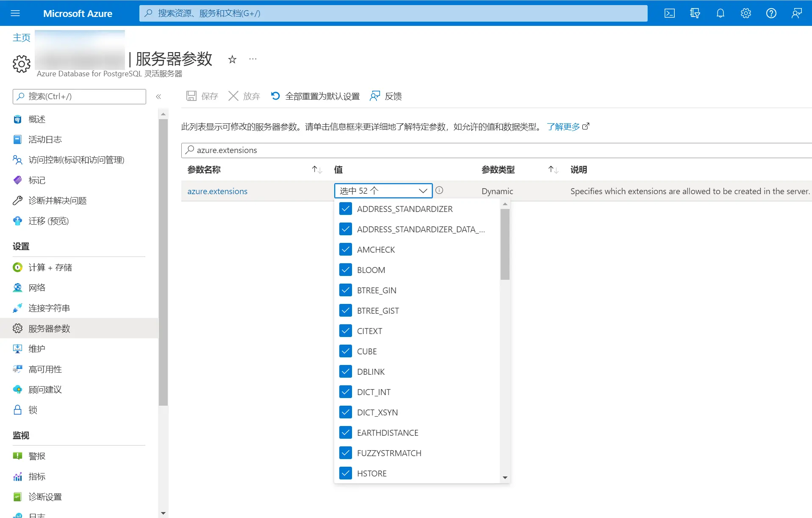Image resolution: width=812 pixels, height=518 pixels.
Task: Open the feedback icon in top bar
Action: (x=797, y=13)
